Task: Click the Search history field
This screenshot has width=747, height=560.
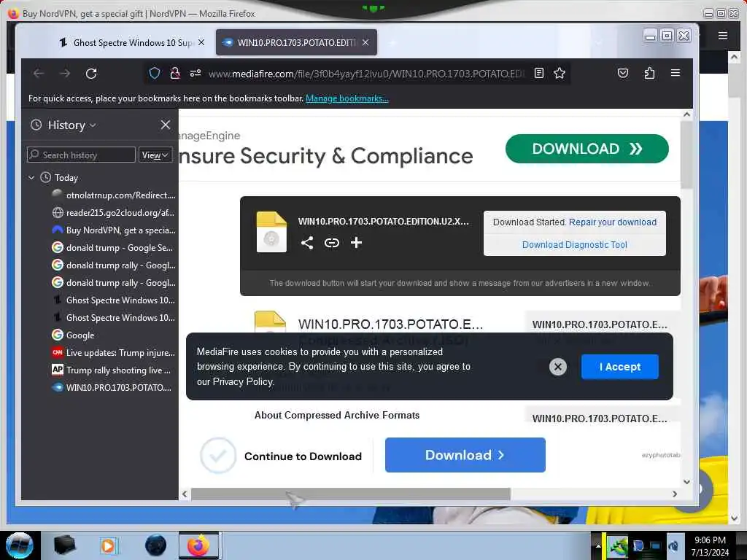Action: (82, 155)
